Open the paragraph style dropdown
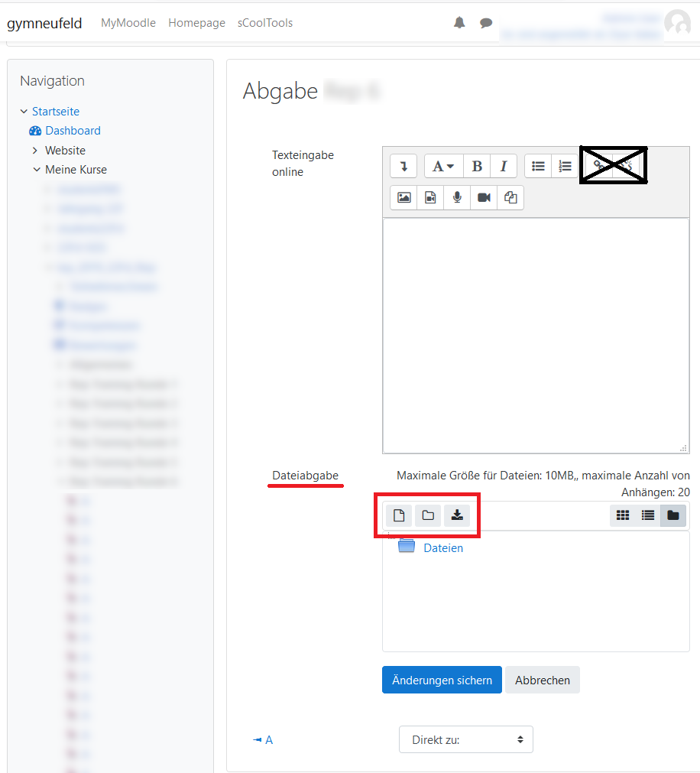This screenshot has width=700, height=773. coord(443,166)
